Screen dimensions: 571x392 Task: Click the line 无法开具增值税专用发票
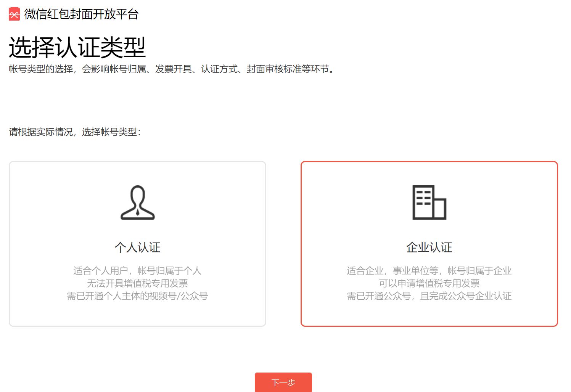tap(137, 283)
